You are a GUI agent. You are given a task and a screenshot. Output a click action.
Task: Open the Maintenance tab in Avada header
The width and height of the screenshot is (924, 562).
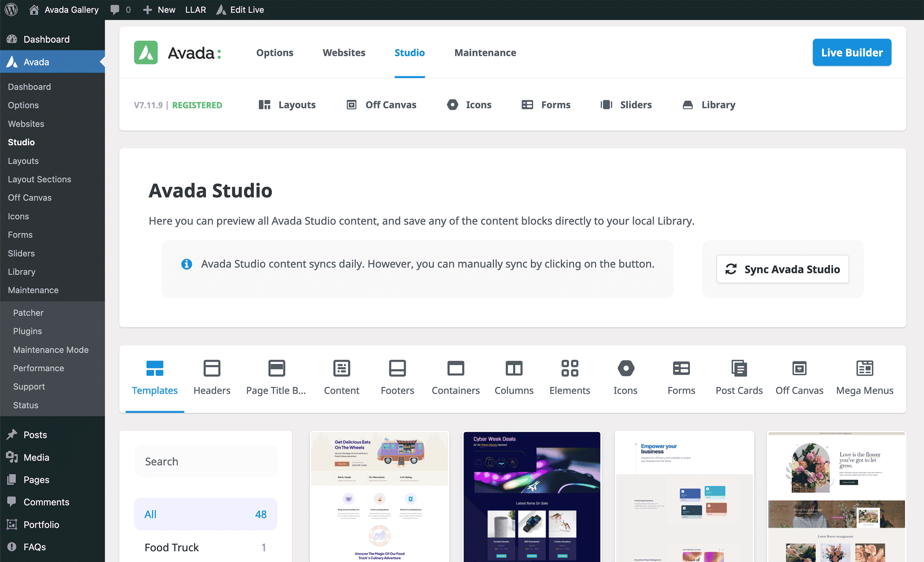(485, 53)
